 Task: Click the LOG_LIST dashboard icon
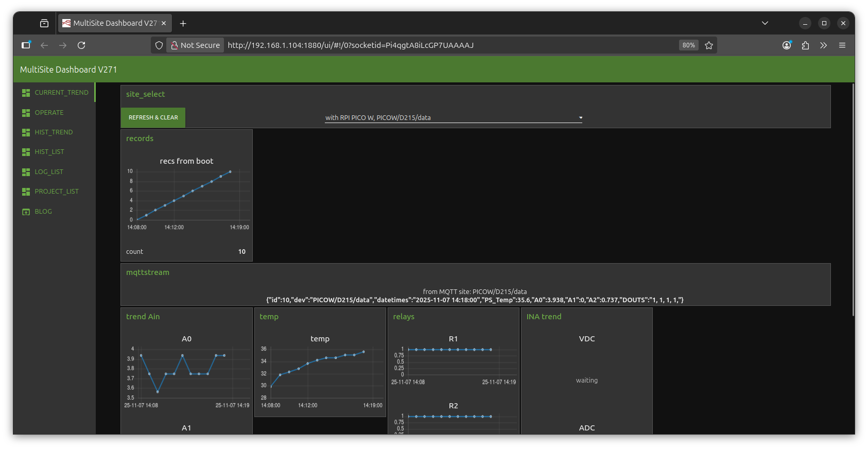point(26,172)
